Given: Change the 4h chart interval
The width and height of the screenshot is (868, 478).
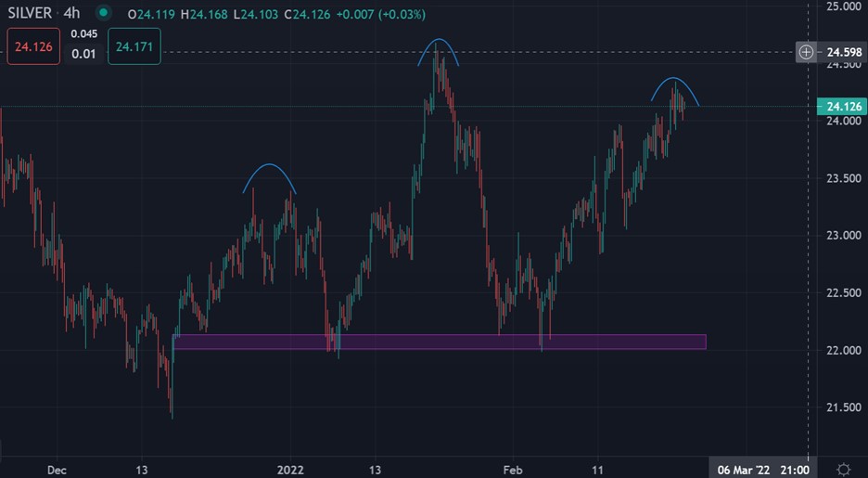Looking at the screenshot, I should coord(72,13).
